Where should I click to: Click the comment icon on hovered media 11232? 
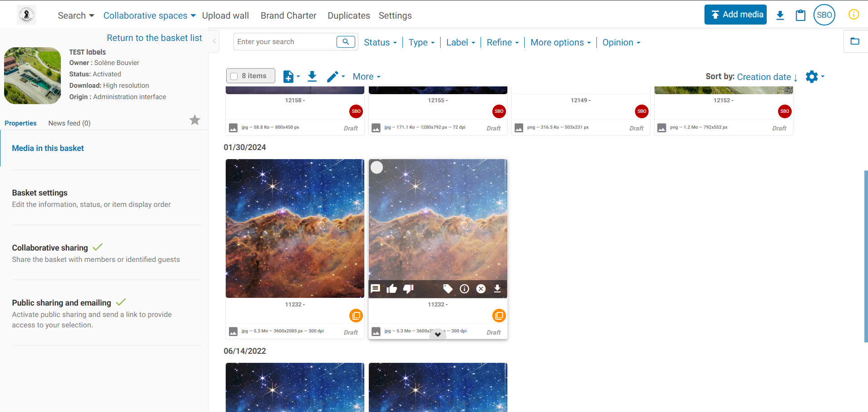[x=375, y=289]
